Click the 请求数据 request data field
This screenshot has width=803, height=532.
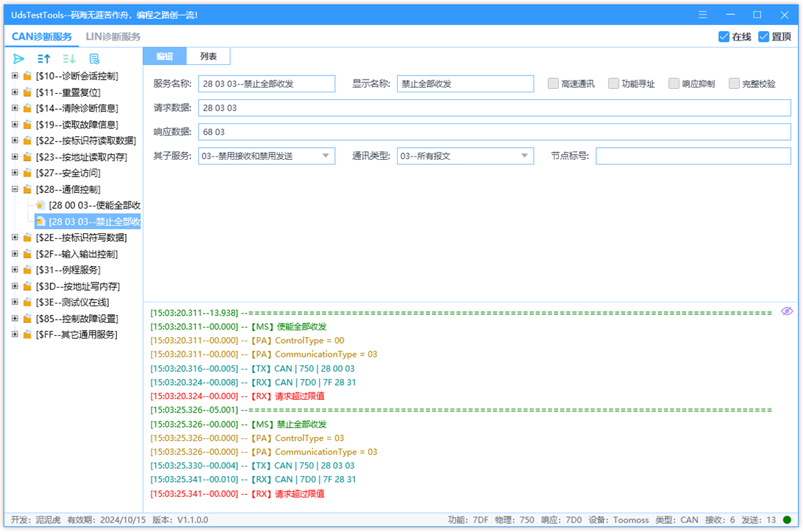[x=495, y=108]
